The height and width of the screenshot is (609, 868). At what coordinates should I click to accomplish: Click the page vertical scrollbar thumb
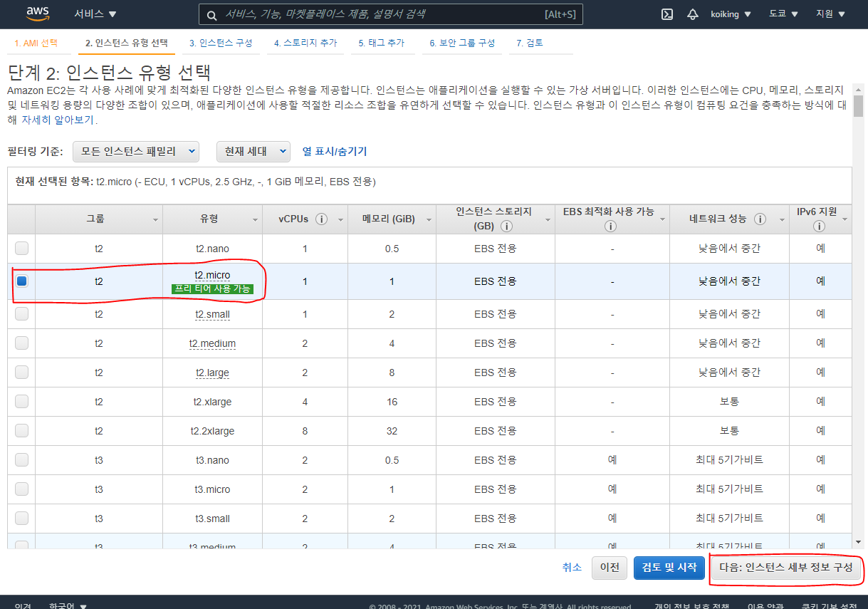(859, 105)
